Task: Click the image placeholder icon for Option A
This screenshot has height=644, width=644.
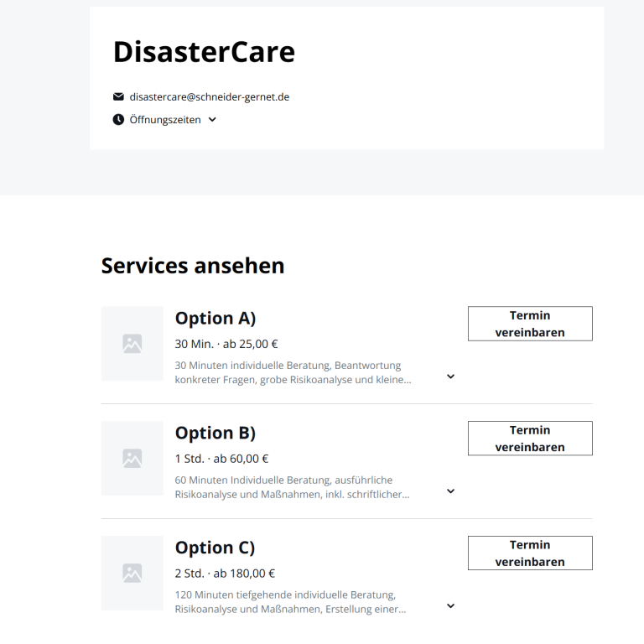Action: point(132,344)
